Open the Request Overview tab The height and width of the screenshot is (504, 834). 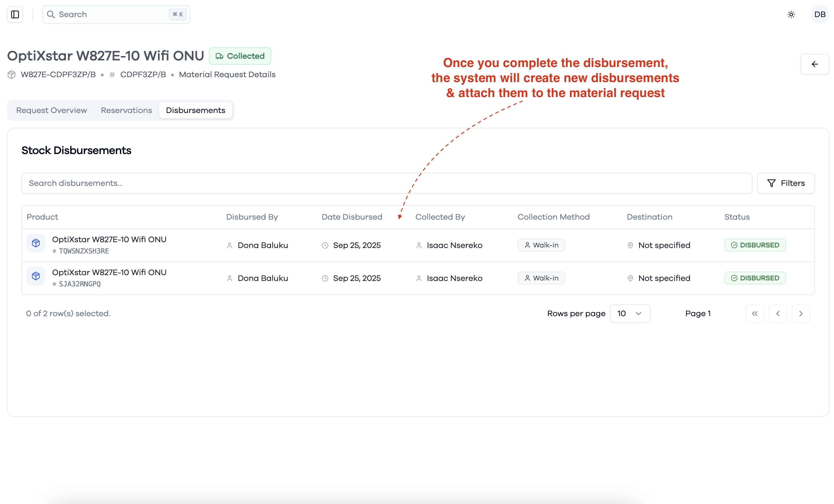(51, 110)
